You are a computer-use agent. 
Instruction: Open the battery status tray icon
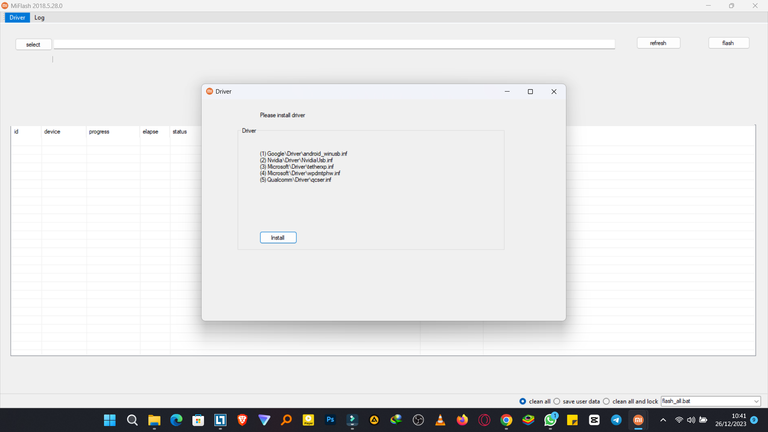(x=703, y=420)
